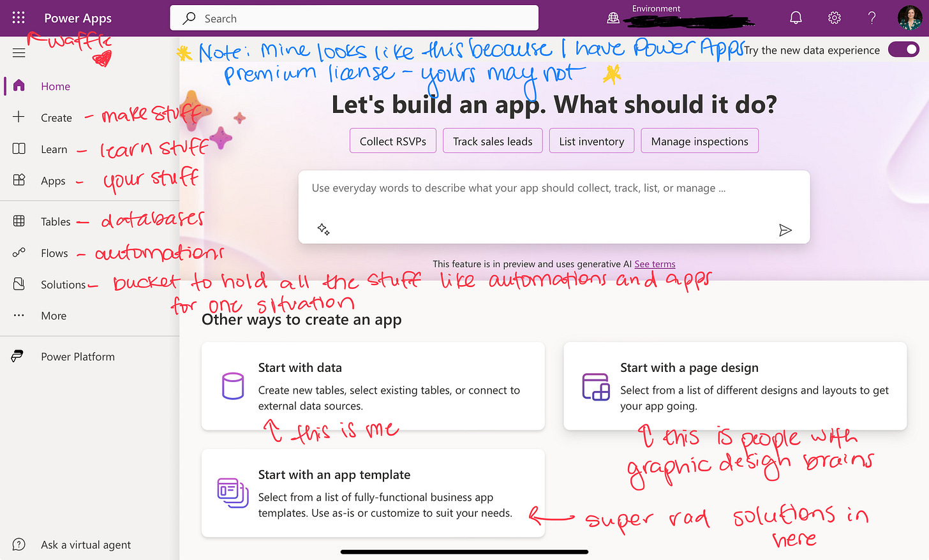The image size is (929, 560).
Task: Click the Apps grid icon in sidebar
Action: (x=19, y=180)
